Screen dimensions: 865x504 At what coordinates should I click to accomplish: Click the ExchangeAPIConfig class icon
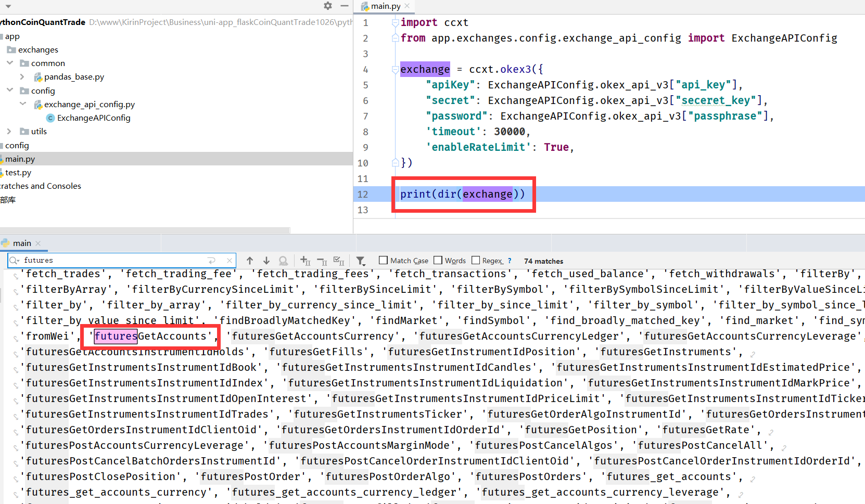coord(50,118)
